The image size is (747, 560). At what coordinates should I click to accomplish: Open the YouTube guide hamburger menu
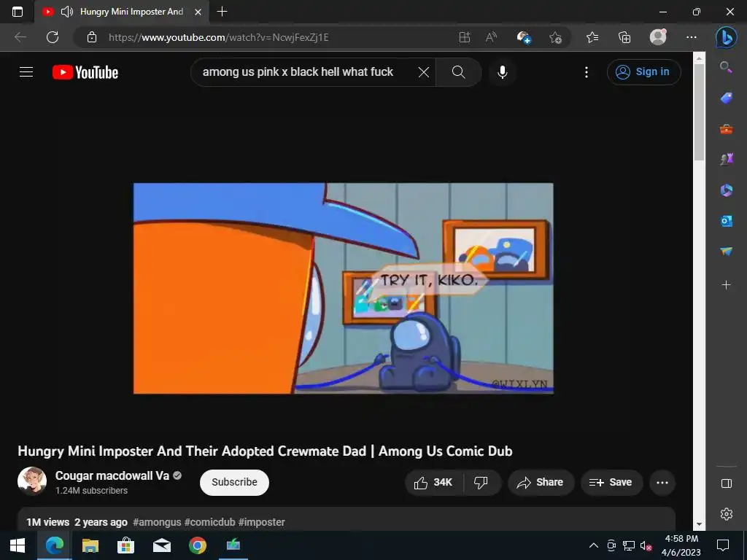click(26, 72)
